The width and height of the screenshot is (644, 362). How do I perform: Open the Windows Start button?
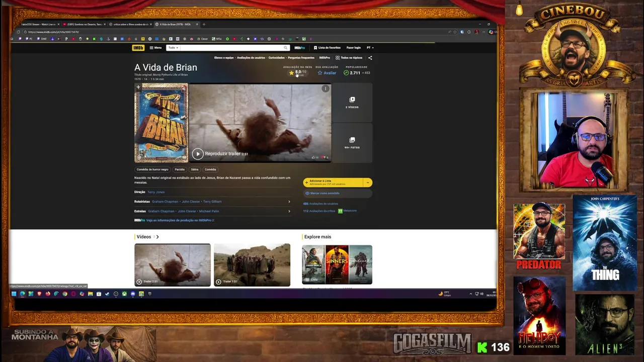coord(14,294)
